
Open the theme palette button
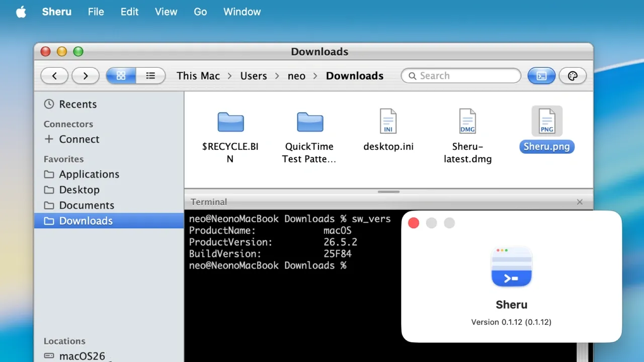tap(573, 76)
